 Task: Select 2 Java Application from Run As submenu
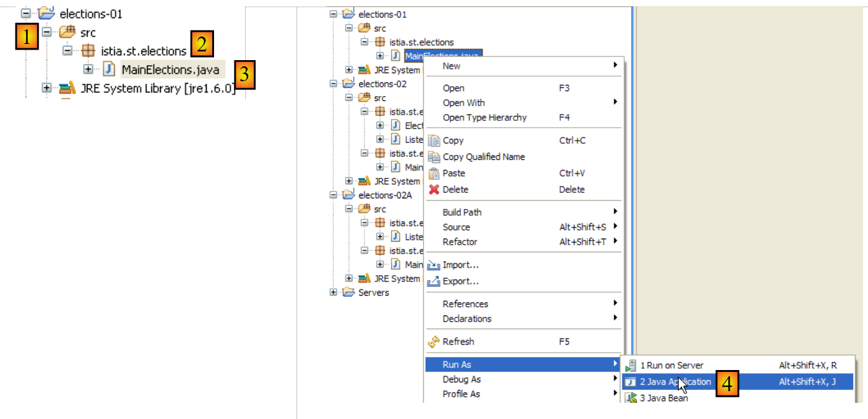coord(676,382)
